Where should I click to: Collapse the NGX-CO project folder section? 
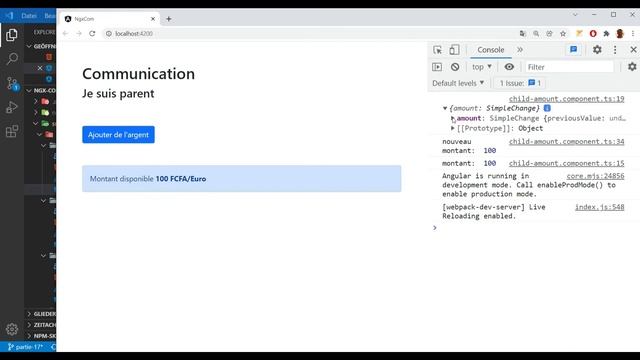pyautogui.click(x=41, y=90)
